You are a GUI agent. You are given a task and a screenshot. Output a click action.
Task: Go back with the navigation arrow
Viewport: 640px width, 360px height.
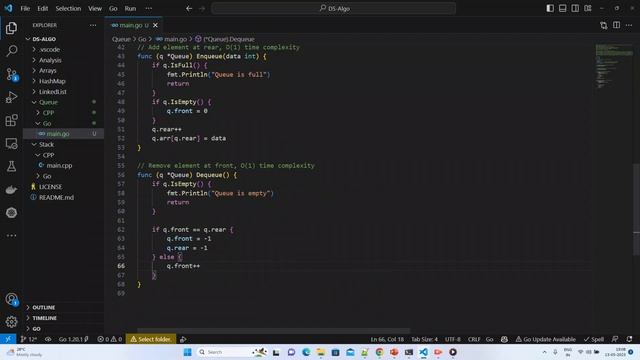pos(189,8)
